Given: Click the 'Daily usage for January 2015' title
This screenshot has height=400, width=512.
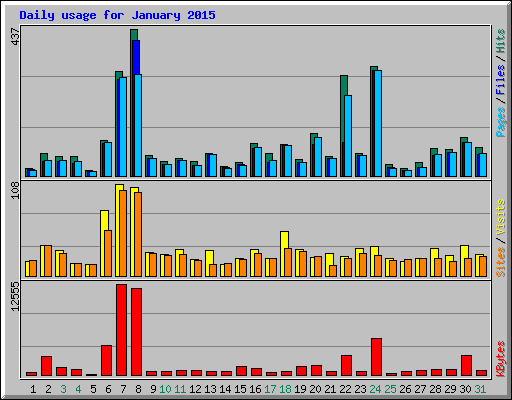Looking at the screenshot, I should click(x=117, y=15).
